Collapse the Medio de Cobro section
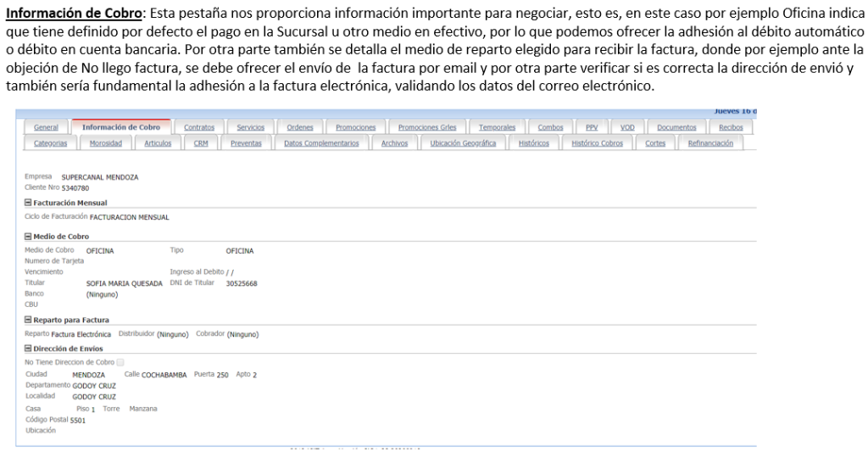This screenshot has height=458, width=868. (28, 237)
